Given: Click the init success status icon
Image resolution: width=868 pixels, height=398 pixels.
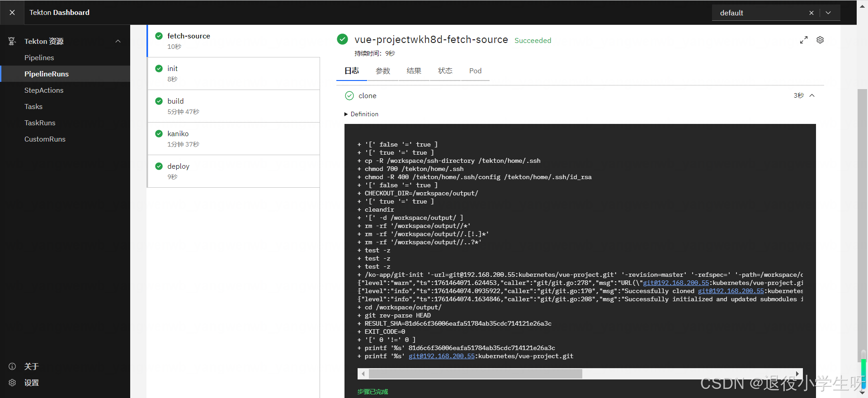Looking at the screenshot, I should [x=159, y=68].
